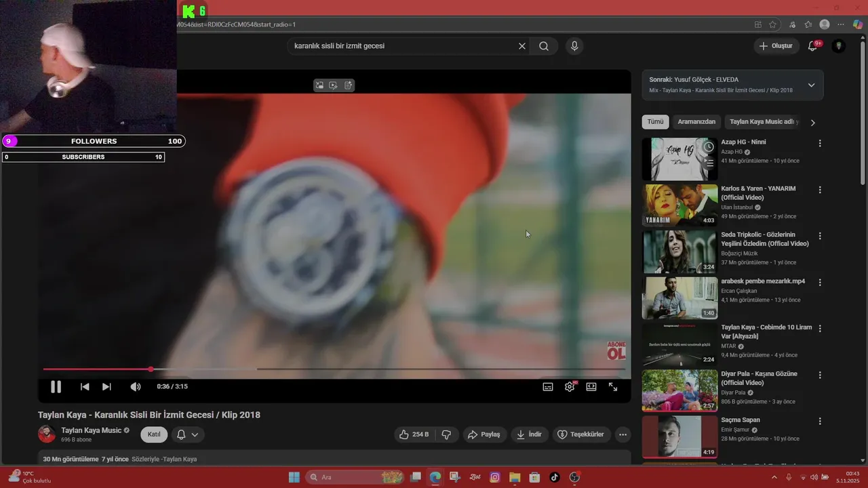Clear the YouTube search box
This screenshot has width=868, height=488.
pyautogui.click(x=522, y=46)
